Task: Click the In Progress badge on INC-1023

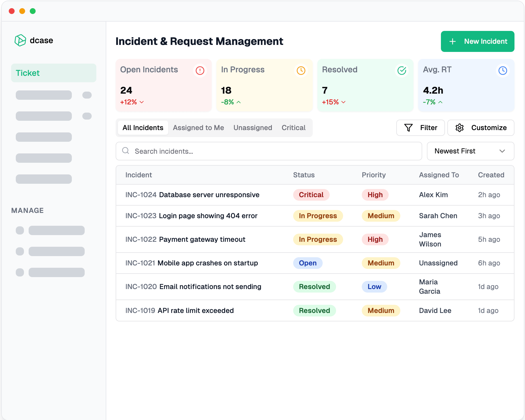Action: point(318,216)
